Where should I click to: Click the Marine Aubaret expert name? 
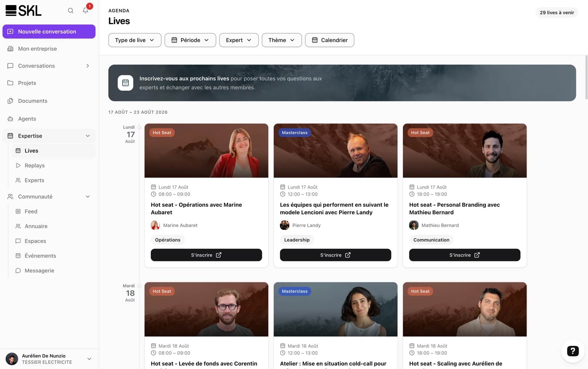coord(180,225)
